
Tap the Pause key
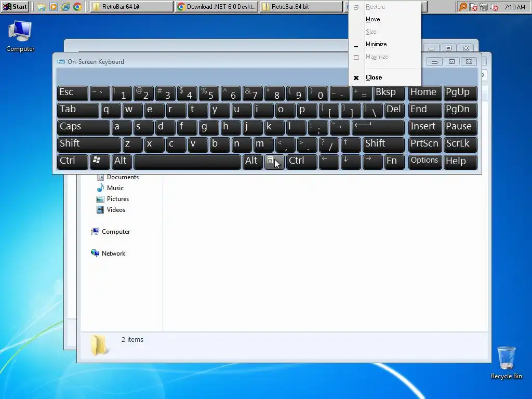[x=460, y=128]
